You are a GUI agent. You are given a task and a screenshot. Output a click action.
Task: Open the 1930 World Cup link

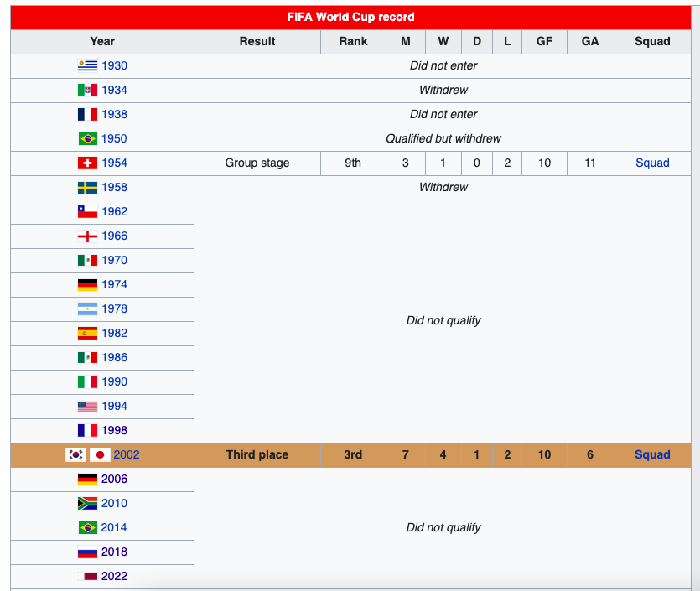tap(114, 65)
